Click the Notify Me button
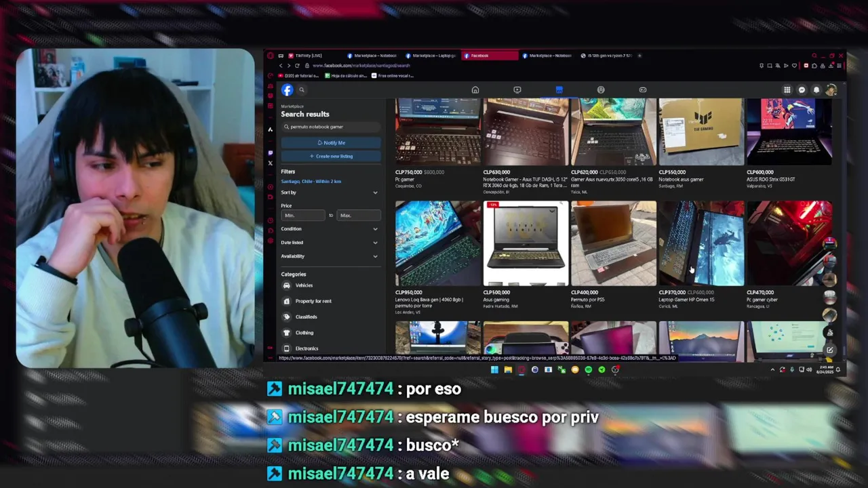 331,143
